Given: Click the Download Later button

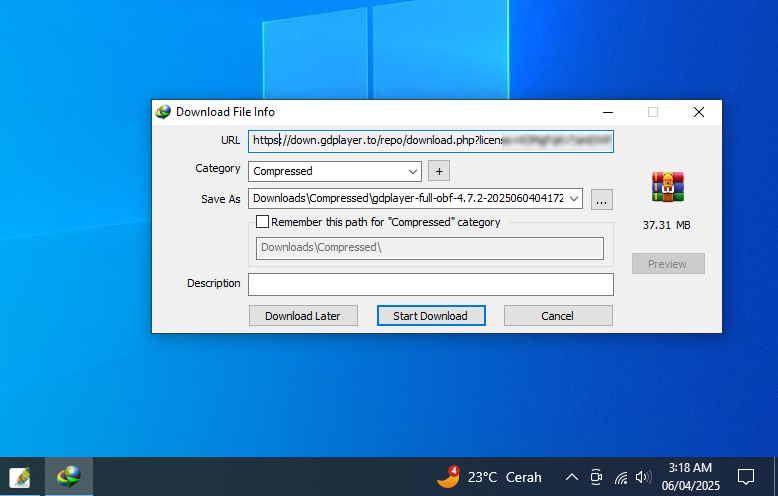Looking at the screenshot, I should (x=303, y=316).
